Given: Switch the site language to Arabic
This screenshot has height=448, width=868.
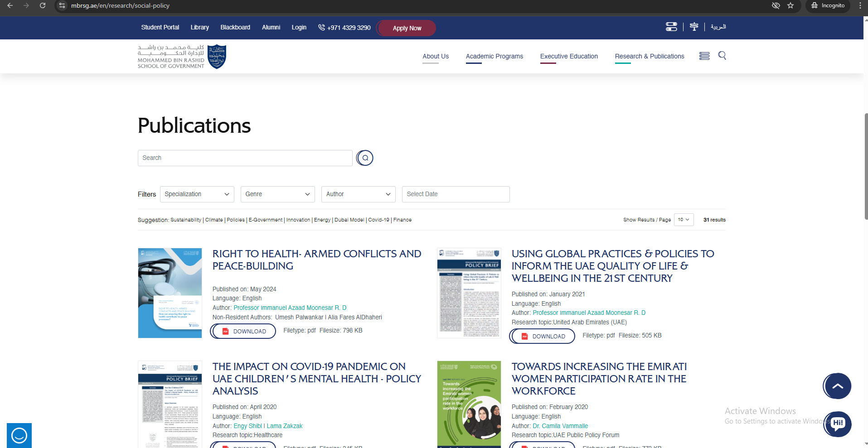Looking at the screenshot, I should coord(718,27).
